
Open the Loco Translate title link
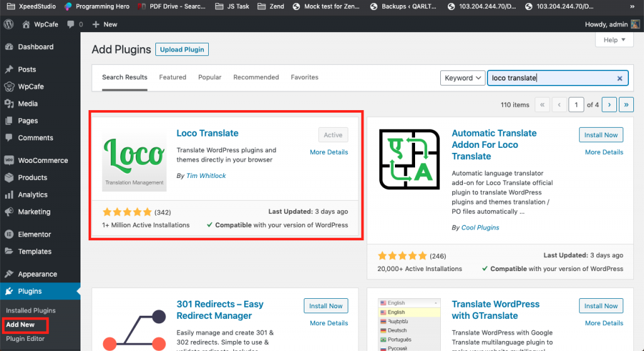click(208, 133)
